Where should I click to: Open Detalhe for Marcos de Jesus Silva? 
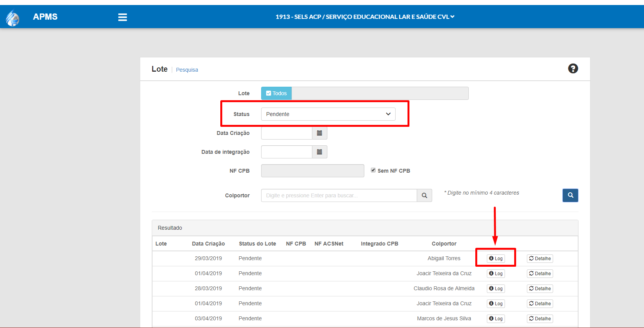[540, 319]
